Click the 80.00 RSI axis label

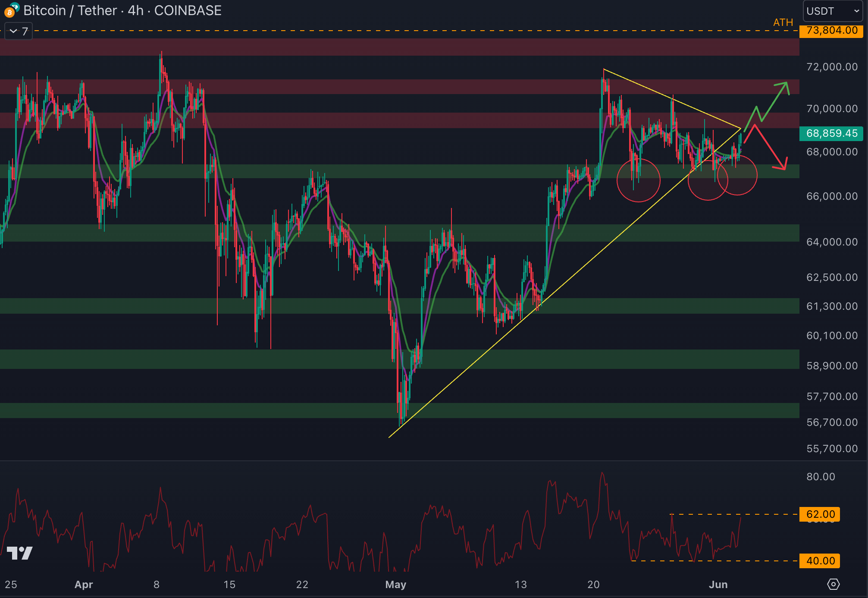click(820, 477)
